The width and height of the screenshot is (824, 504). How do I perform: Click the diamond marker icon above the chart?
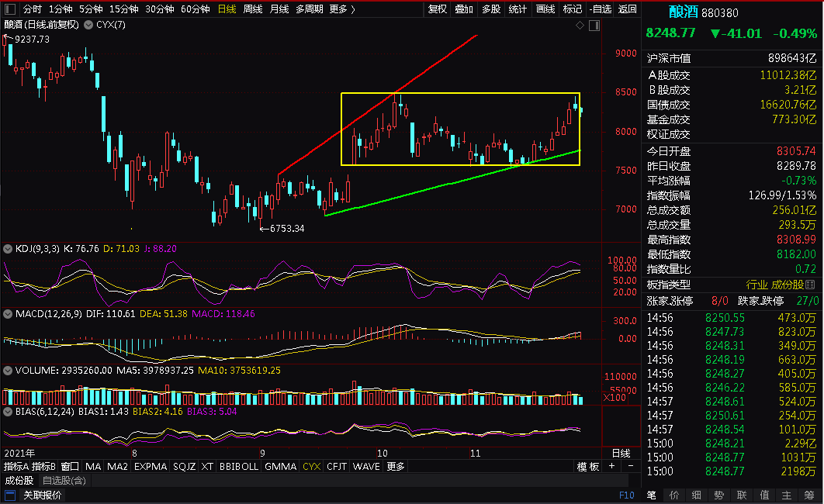[580, 25]
